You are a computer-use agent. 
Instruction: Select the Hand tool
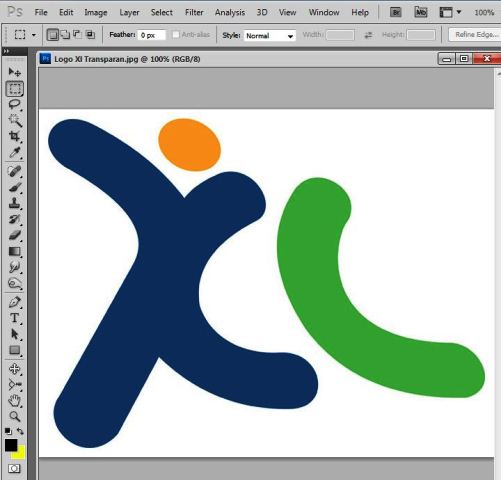(14, 401)
